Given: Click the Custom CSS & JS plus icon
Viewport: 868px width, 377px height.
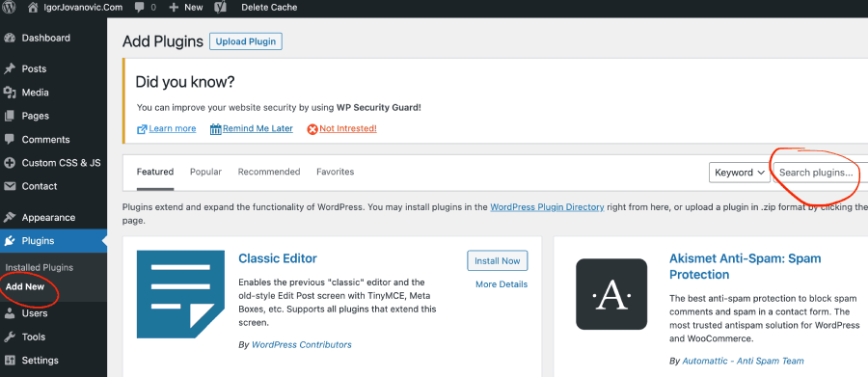Looking at the screenshot, I should (10, 163).
